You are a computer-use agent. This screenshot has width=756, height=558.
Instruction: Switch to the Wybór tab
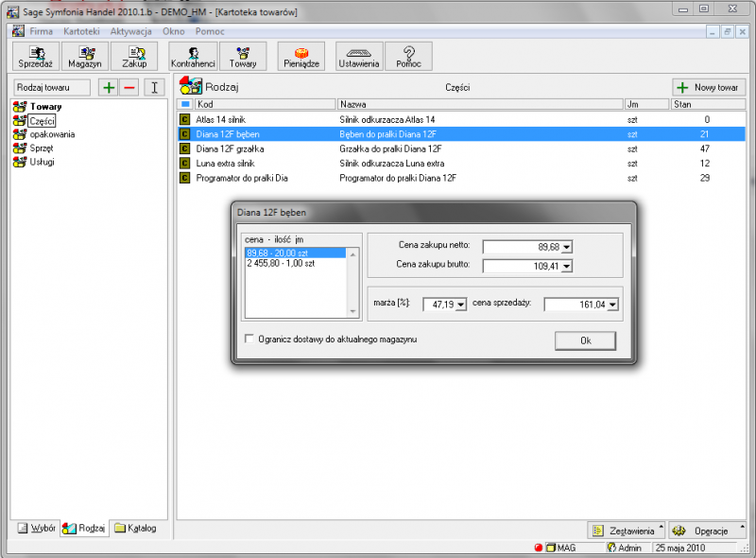[37, 528]
